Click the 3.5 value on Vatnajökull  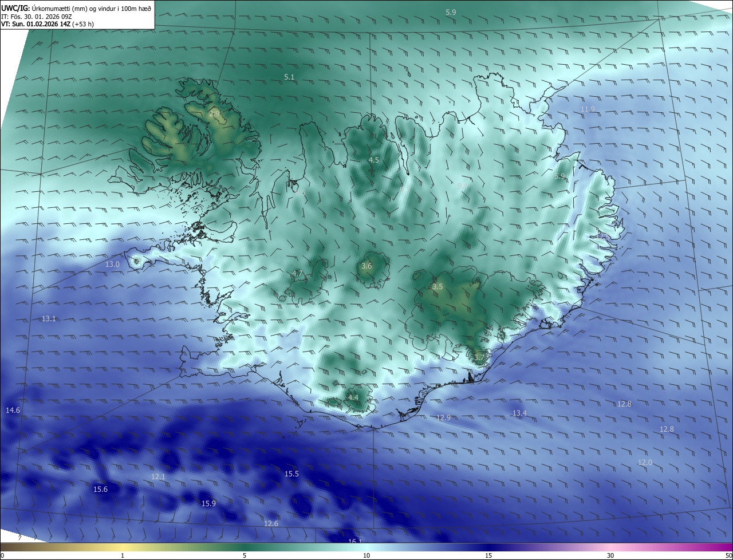pos(438,287)
